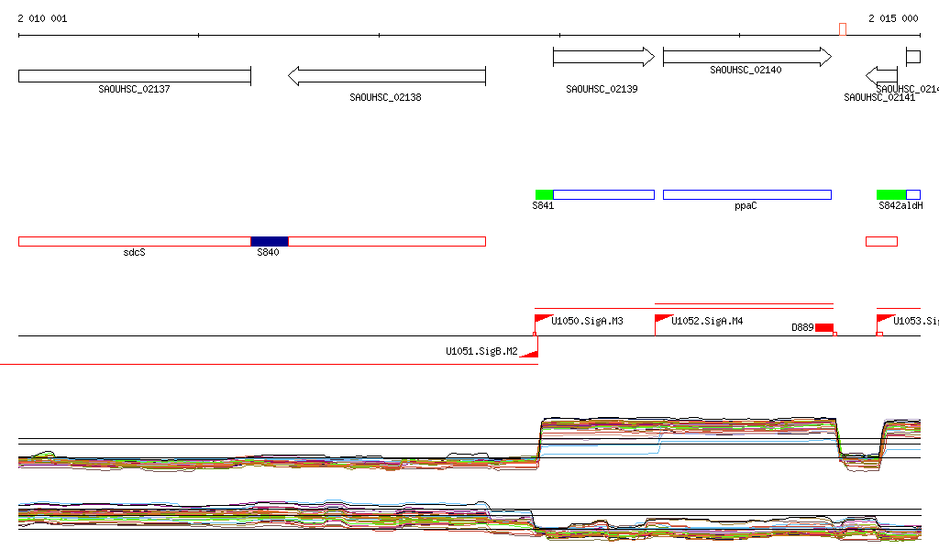Click the U1051.SigB.M2 promoter flag
The width and height of the screenshot is (939, 560).
pos(529,353)
